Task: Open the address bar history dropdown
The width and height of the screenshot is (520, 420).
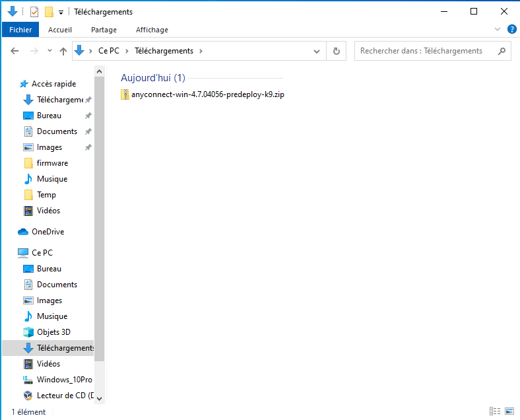Action: coord(317,51)
